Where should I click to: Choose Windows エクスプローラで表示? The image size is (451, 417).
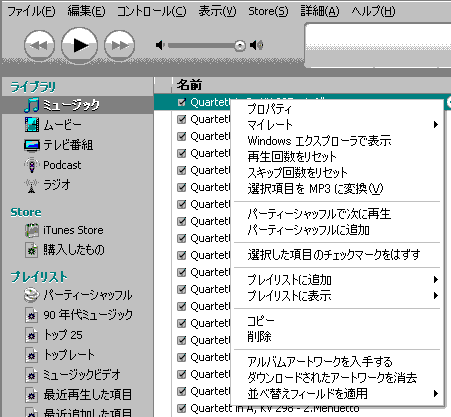pos(337,141)
